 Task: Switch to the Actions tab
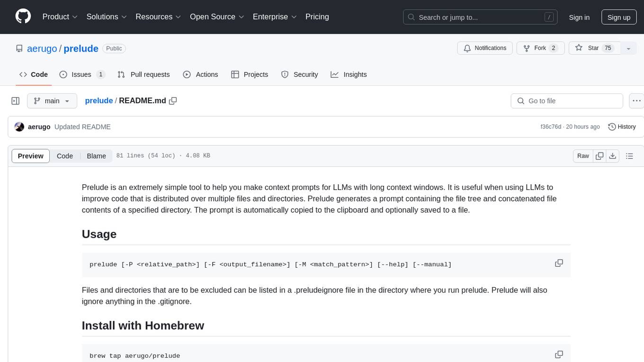(x=200, y=74)
